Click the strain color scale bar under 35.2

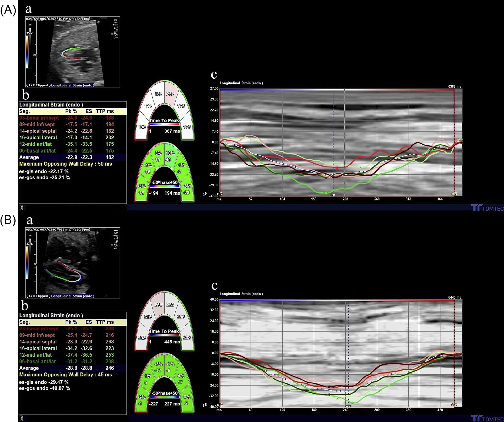click(x=27, y=52)
